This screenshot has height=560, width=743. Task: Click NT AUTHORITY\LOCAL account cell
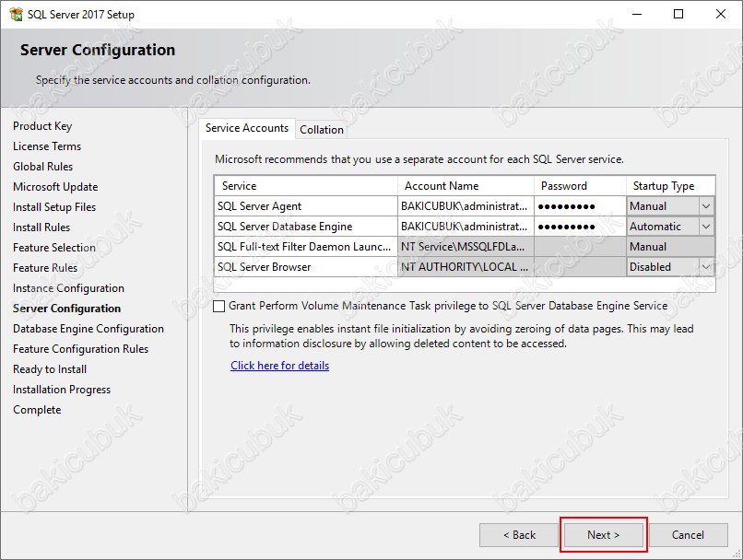(x=466, y=267)
